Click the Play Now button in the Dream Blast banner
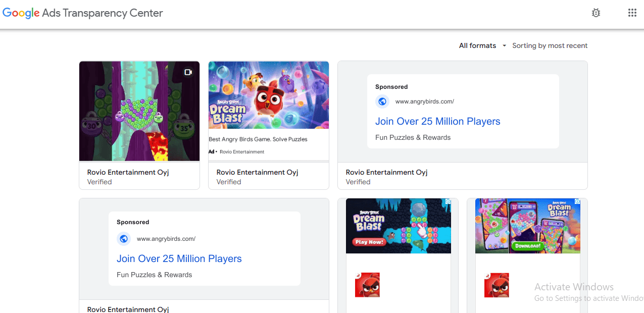The height and width of the screenshot is (313, 644). [x=369, y=242]
